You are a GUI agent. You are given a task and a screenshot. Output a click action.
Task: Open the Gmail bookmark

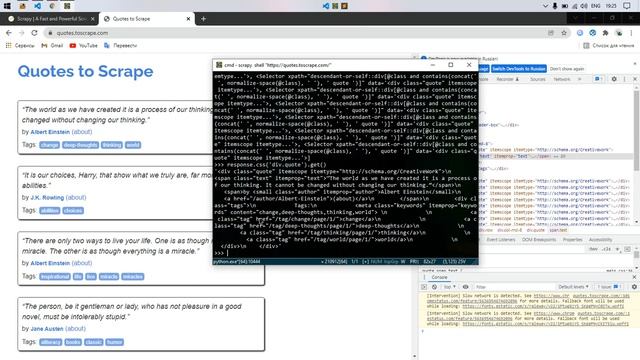[x=52, y=46]
